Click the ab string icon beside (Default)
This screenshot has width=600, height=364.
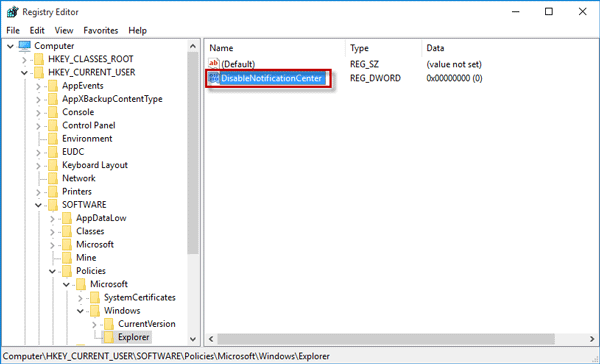(x=214, y=64)
